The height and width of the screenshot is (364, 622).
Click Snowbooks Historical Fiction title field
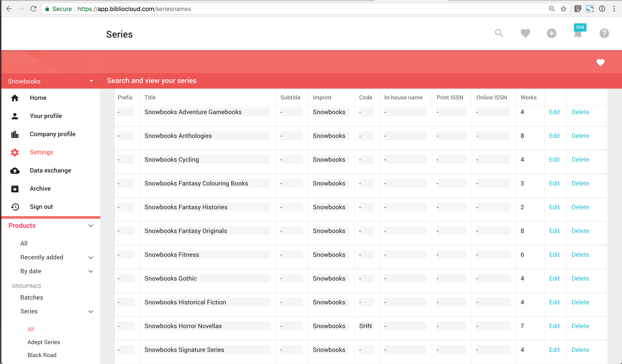coord(207,302)
